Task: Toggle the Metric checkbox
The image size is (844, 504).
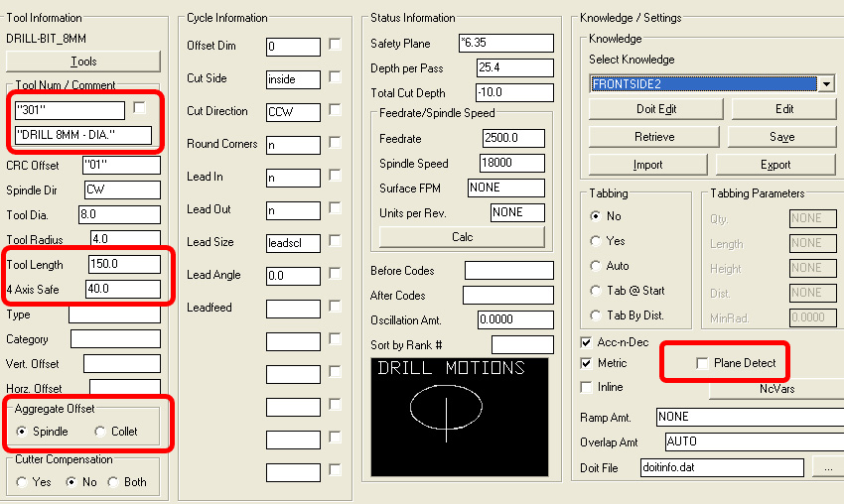Action: [586, 363]
